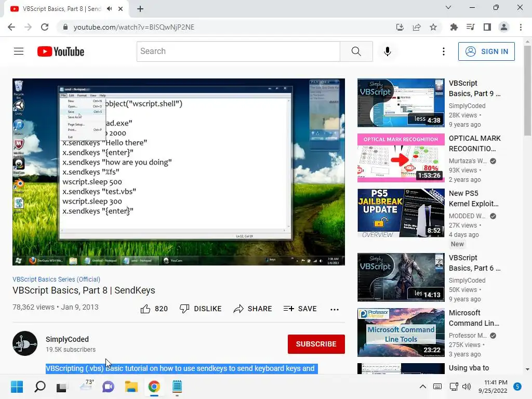Image resolution: width=532 pixels, height=399 pixels.
Task: Open the PS5 Jailbreak Update thumbnail
Action: pyautogui.click(x=401, y=212)
